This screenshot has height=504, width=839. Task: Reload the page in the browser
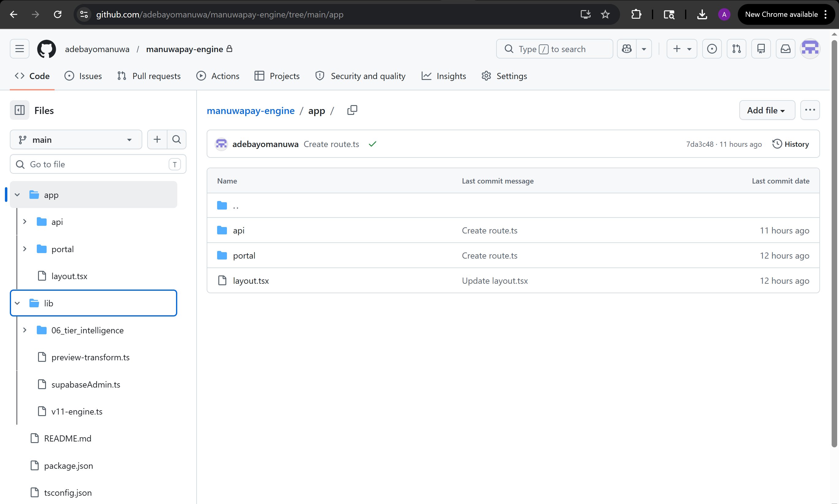[58, 14]
